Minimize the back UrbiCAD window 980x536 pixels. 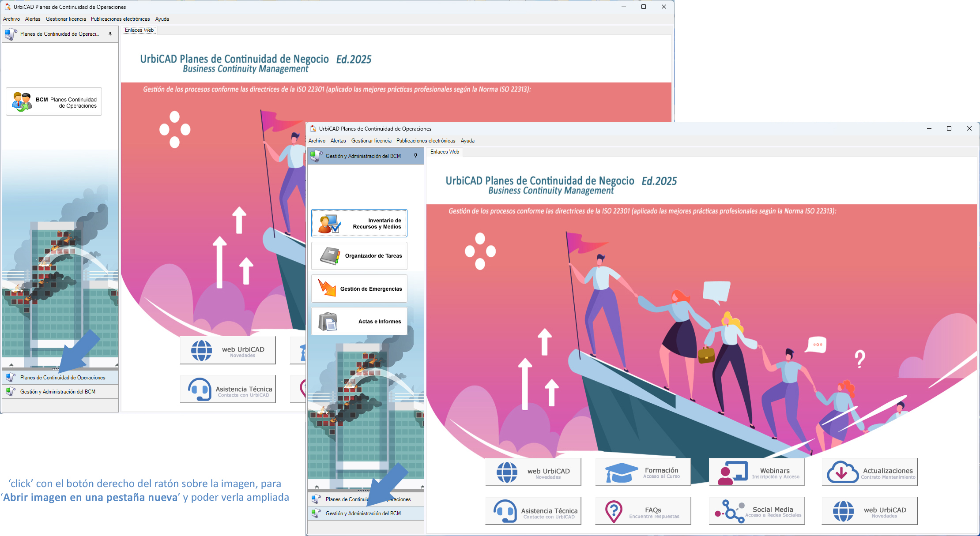(624, 7)
